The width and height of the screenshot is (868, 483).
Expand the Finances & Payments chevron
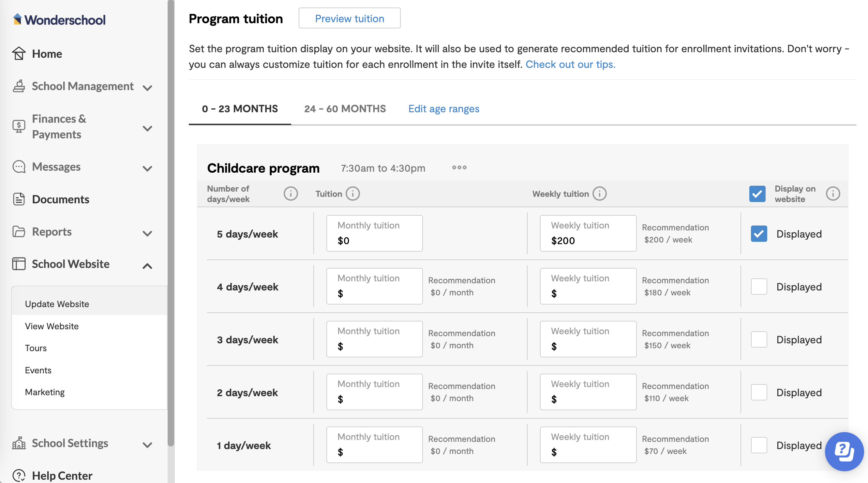(x=147, y=128)
